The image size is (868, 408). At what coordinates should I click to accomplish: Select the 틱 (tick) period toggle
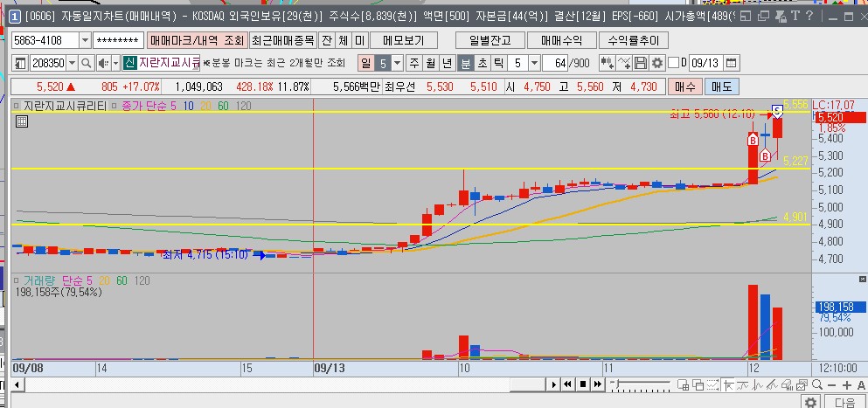coord(499,63)
